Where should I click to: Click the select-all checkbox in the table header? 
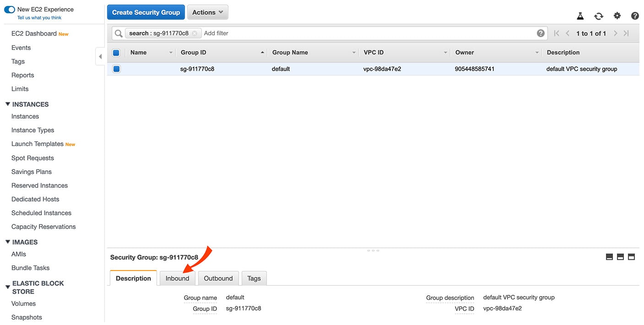[116, 52]
